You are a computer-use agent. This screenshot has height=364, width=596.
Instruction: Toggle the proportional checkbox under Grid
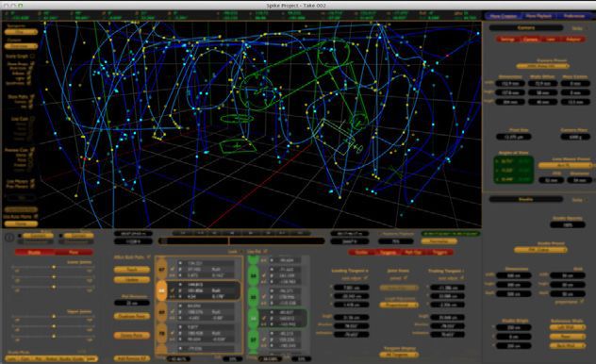coord(582,302)
